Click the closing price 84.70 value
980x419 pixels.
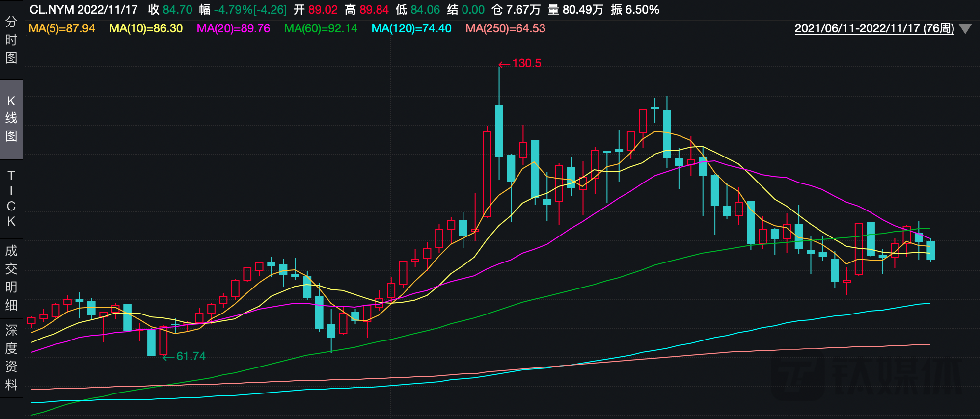177,10
